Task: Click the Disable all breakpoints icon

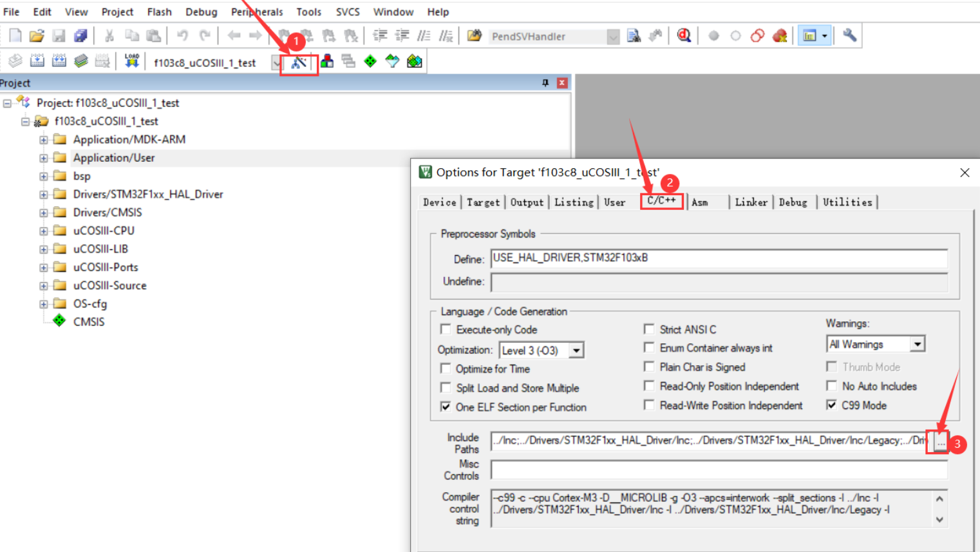Action: pos(757,36)
